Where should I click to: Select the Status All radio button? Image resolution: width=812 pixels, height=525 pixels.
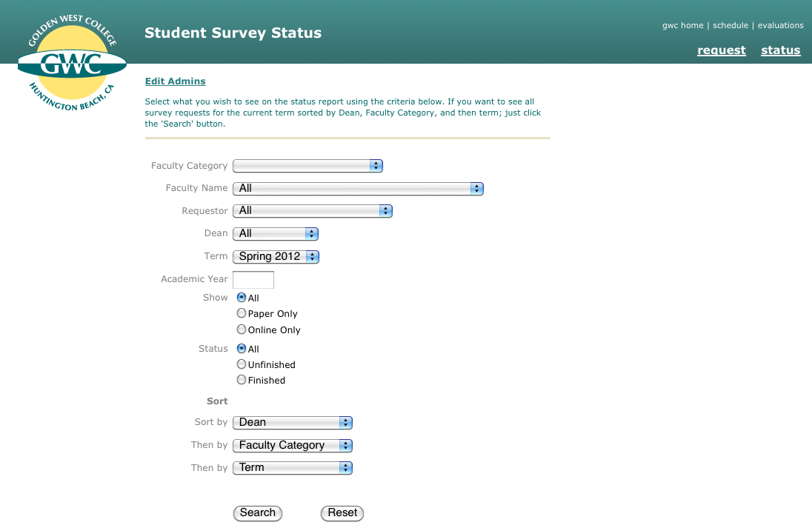click(x=242, y=349)
